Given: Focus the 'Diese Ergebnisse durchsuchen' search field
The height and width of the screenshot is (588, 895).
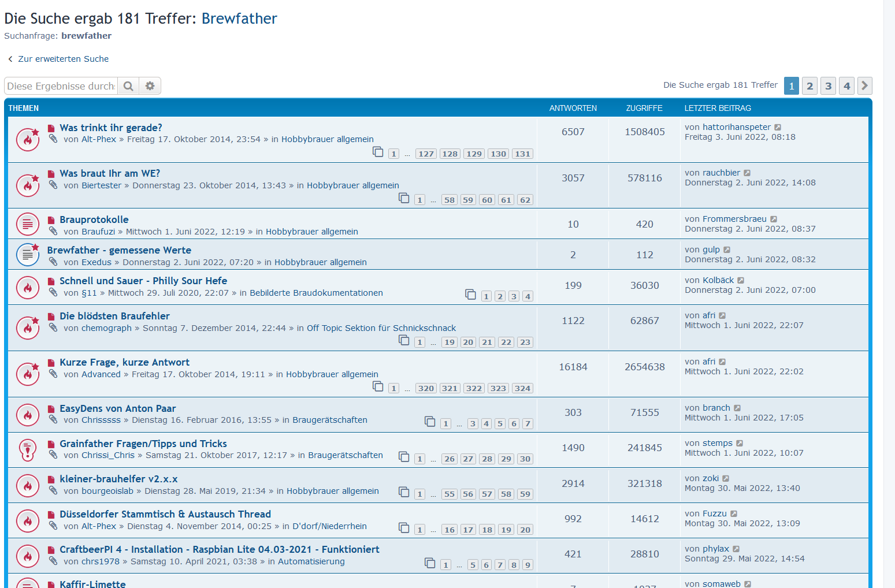Looking at the screenshot, I should coord(61,86).
